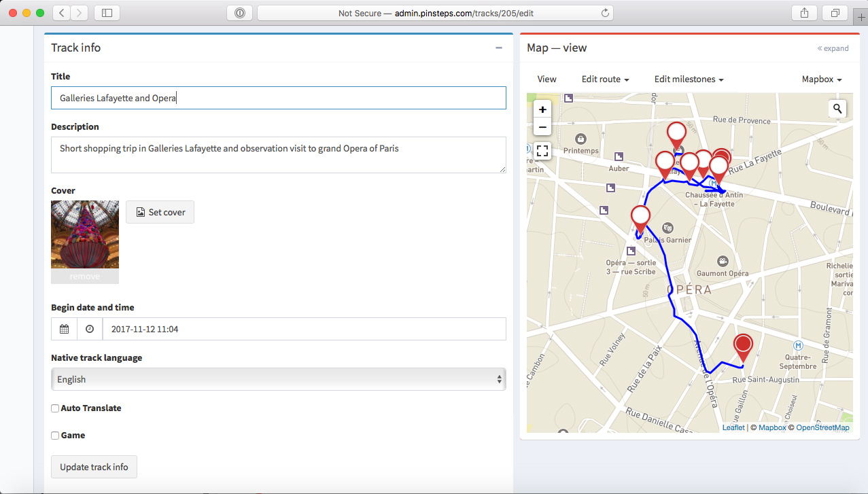Image resolution: width=868 pixels, height=494 pixels.
Task: Open the Leaflet attribution link
Action: [x=733, y=427]
